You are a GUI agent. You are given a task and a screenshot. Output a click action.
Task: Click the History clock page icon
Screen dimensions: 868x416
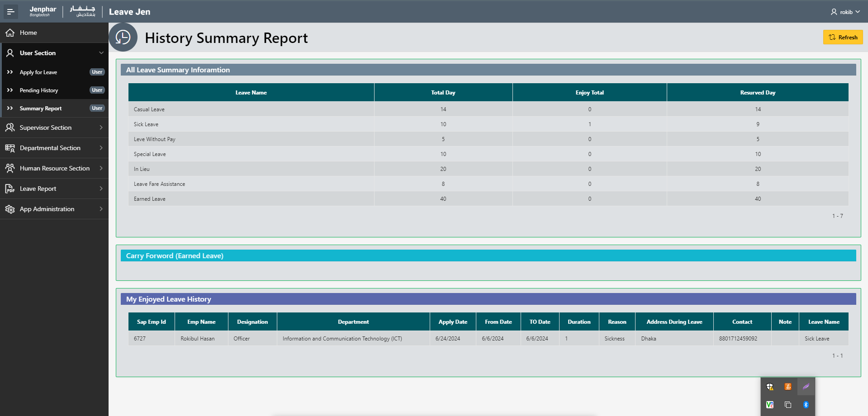[123, 37]
